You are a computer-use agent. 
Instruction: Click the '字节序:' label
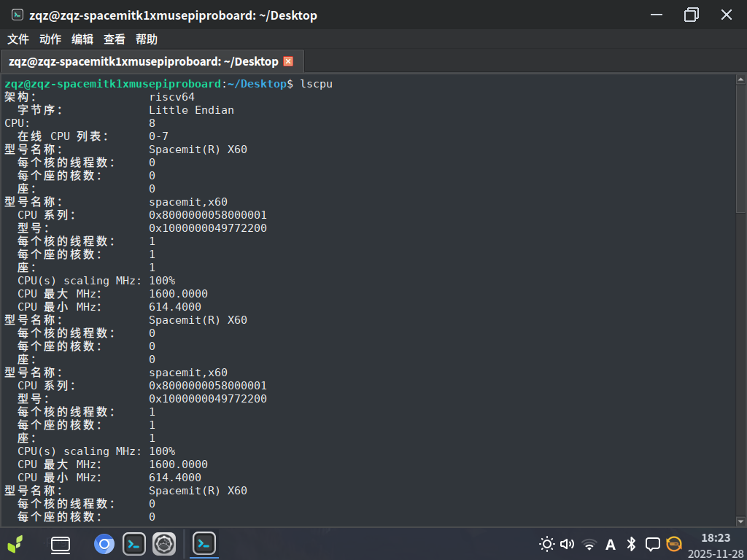click(x=40, y=110)
